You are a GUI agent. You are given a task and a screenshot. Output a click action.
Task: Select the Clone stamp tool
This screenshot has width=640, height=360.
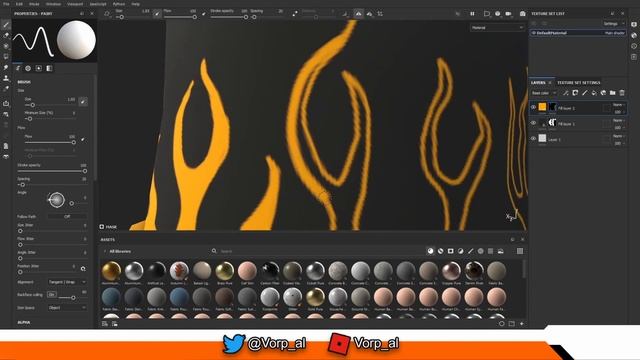(x=6, y=78)
